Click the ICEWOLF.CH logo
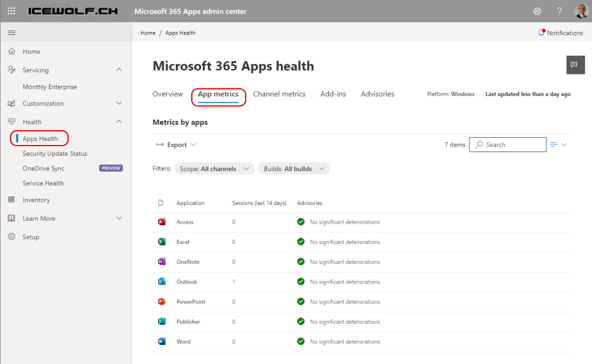Viewport: 592px width, 364px height. pos(73,11)
